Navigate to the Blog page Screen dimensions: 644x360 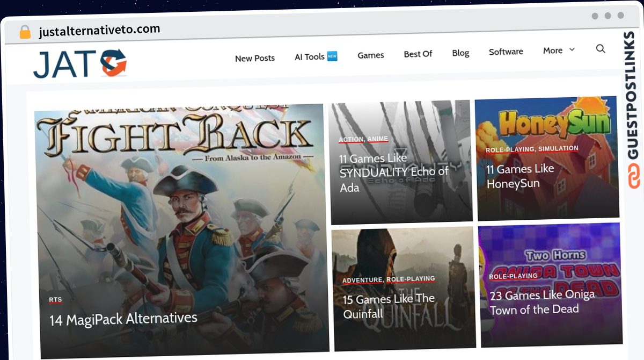pyautogui.click(x=460, y=53)
